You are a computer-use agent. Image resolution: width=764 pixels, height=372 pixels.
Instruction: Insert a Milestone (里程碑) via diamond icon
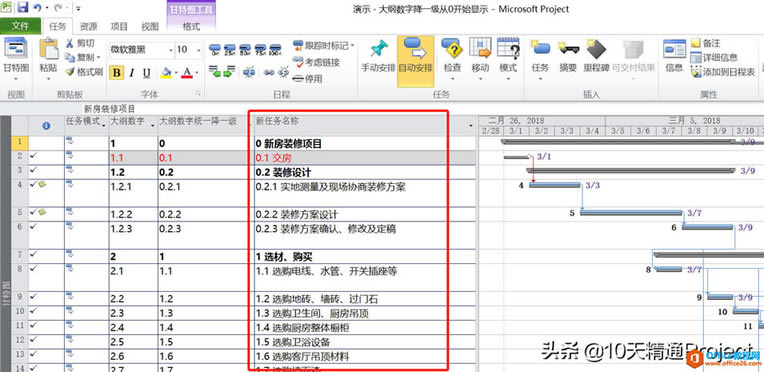pos(596,49)
